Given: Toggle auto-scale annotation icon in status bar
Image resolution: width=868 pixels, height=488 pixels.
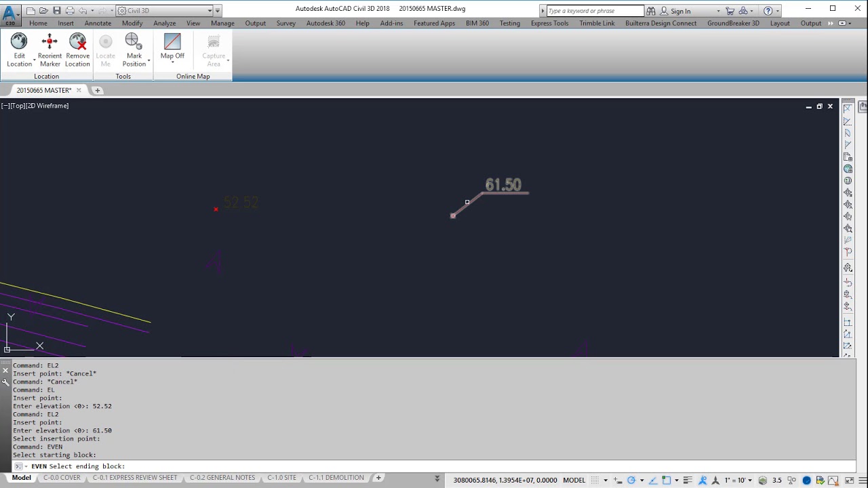Looking at the screenshot, I should pyautogui.click(x=715, y=480).
